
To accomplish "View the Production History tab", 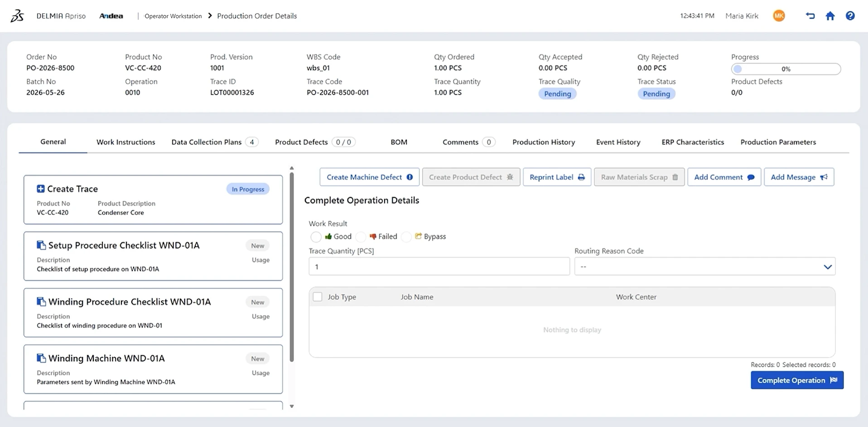I will coord(544,142).
